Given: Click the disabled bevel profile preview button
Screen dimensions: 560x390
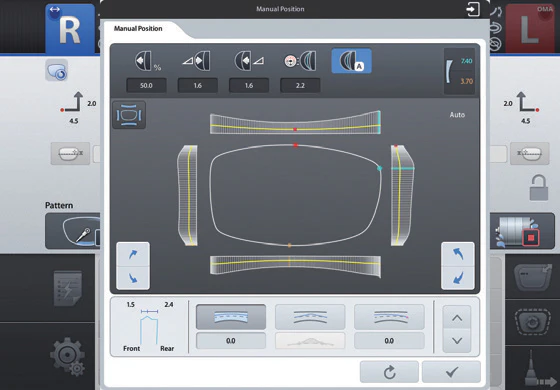Looking at the screenshot, I should (x=310, y=341).
